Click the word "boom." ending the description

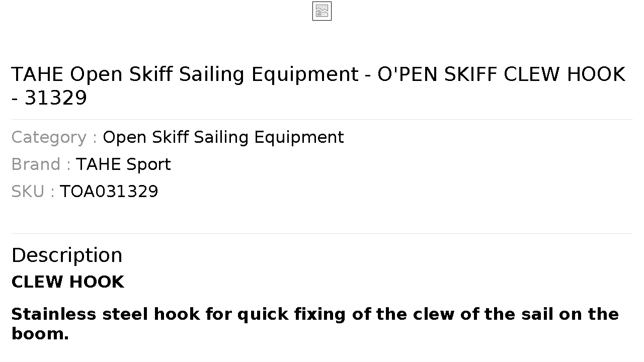[40, 334]
